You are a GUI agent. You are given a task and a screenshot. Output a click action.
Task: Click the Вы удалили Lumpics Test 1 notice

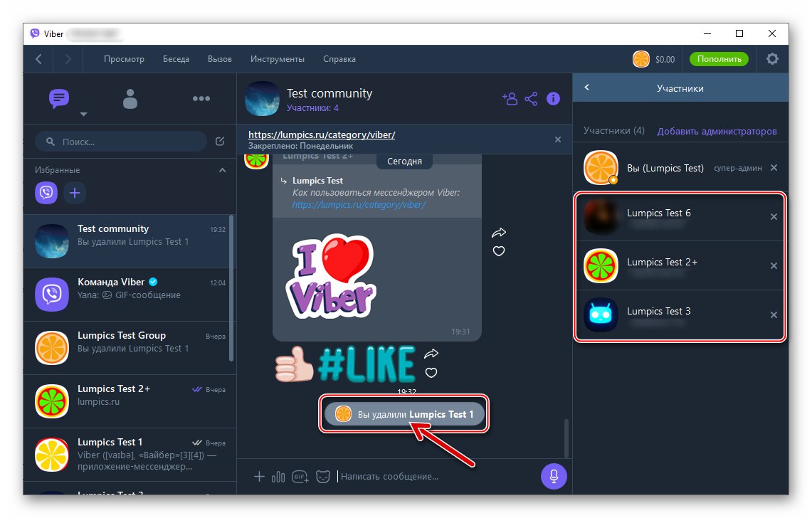(x=404, y=414)
